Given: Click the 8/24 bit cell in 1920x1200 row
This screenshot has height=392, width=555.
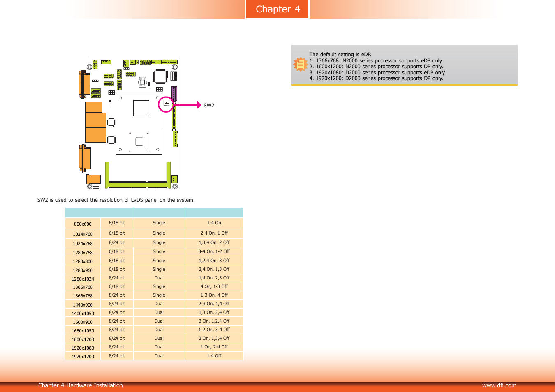Looking at the screenshot, I should pos(117,356).
